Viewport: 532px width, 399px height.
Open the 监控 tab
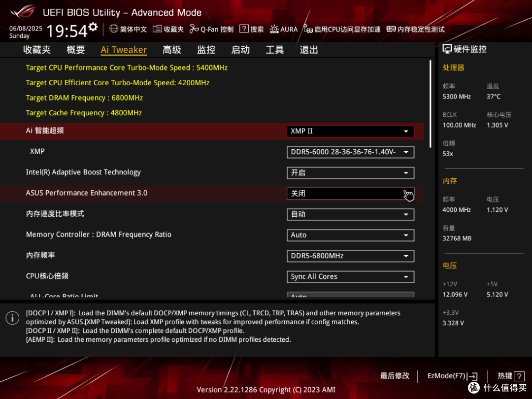[x=206, y=50]
